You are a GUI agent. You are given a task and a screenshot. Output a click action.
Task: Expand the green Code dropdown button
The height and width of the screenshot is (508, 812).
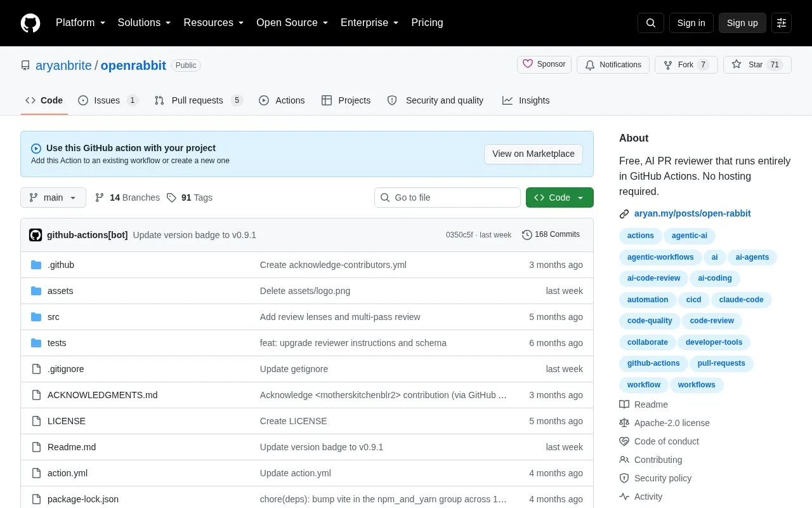point(560,197)
